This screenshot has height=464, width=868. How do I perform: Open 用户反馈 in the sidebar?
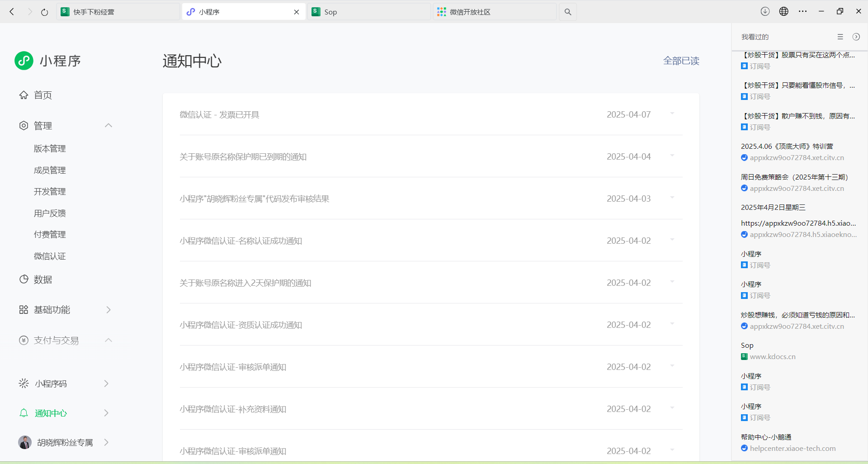(x=50, y=213)
